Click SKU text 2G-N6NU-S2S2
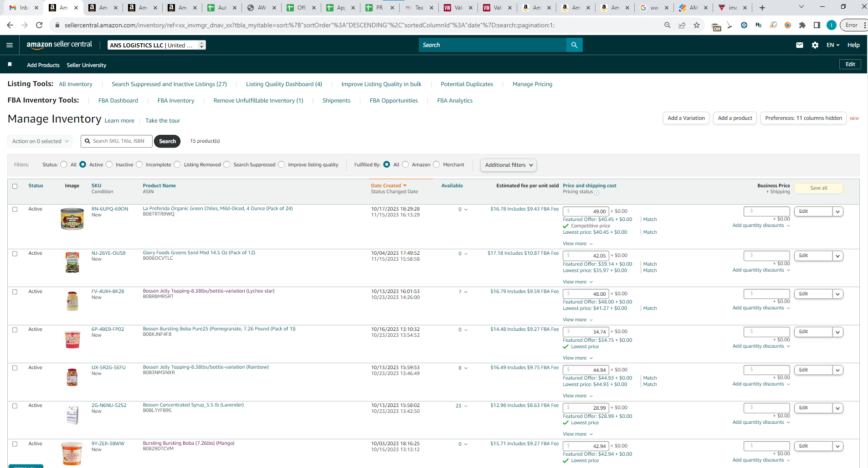The image size is (868, 468). [x=109, y=405]
